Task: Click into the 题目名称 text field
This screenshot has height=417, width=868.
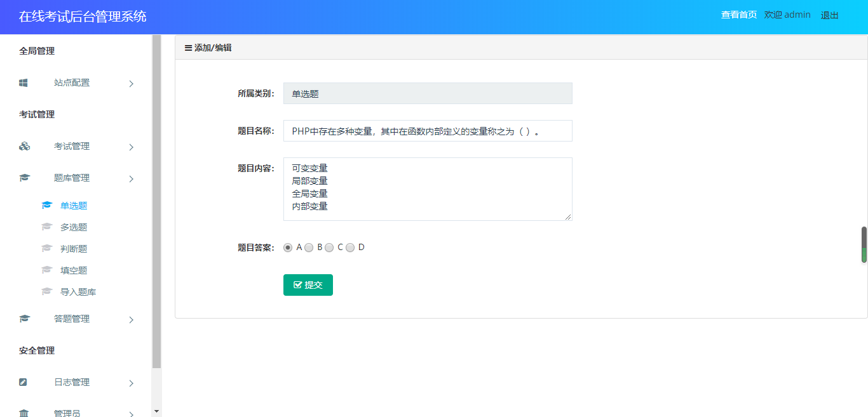Action: click(427, 131)
